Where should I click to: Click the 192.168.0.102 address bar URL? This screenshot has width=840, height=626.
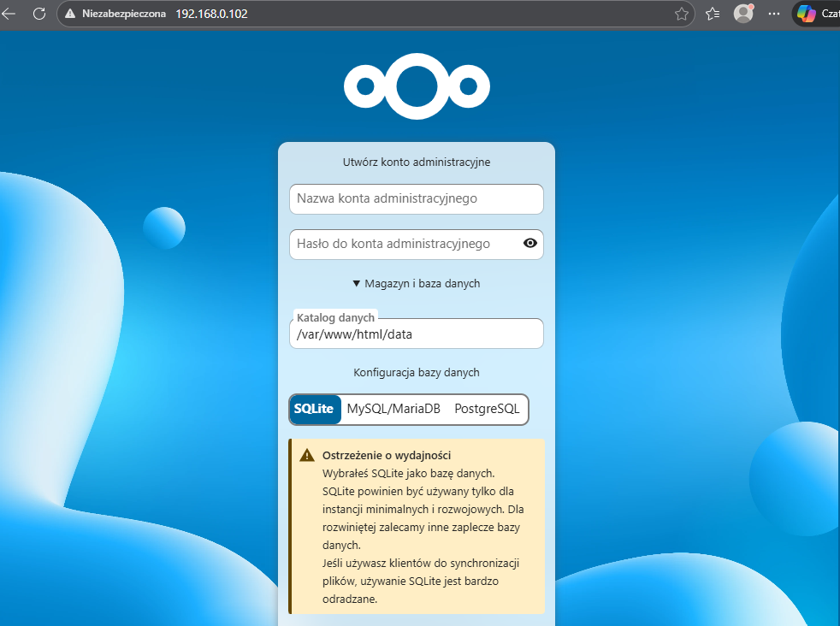click(x=211, y=14)
